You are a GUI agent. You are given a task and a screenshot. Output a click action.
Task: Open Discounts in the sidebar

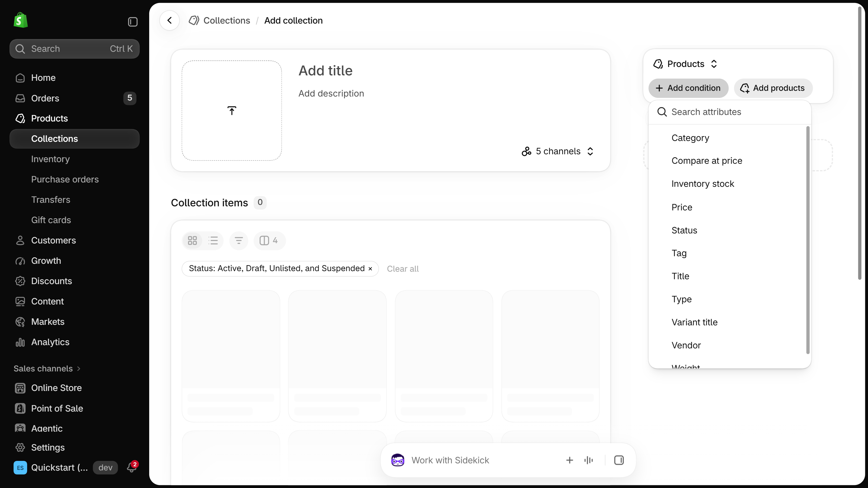75,281
